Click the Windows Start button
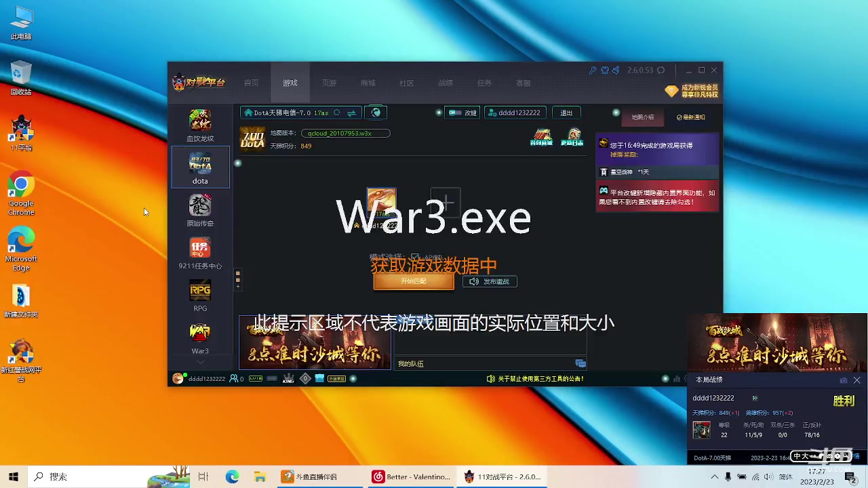868x488 pixels. (14, 476)
